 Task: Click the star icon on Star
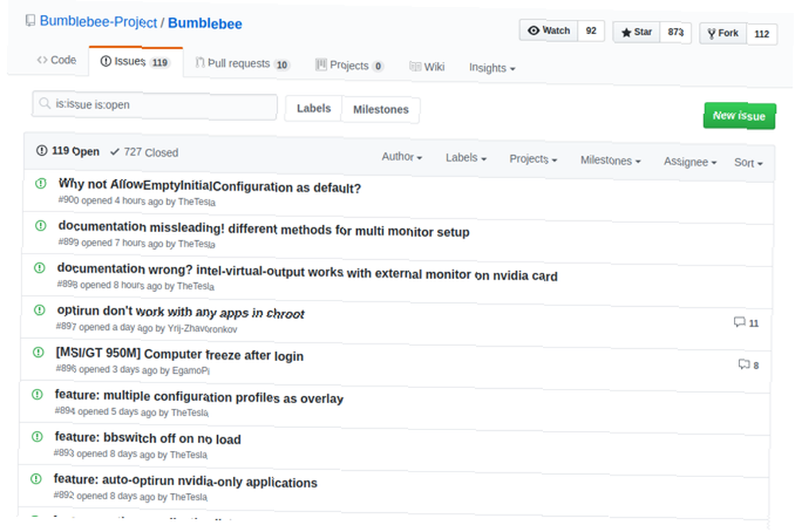[626, 33]
